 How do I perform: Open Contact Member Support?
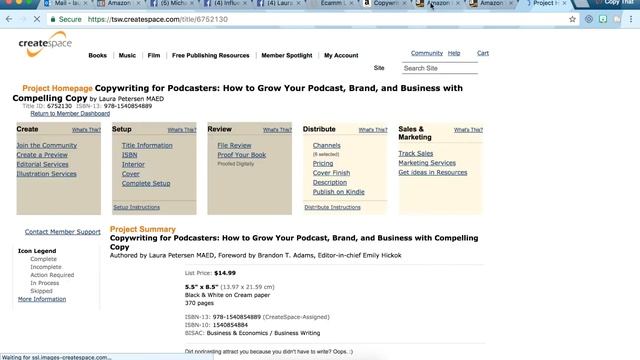point(62,232)
